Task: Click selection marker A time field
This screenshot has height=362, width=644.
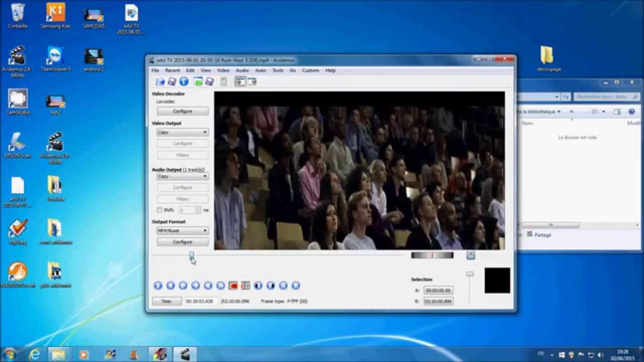Action: point(438,290)
